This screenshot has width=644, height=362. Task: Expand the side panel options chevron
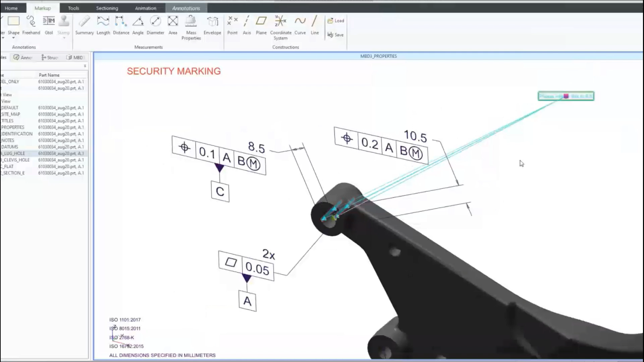85,66
